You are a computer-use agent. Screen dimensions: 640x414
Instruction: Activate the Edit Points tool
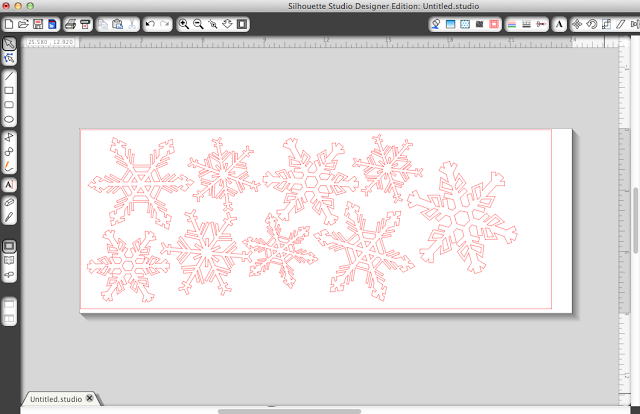[x=9, y=58]
